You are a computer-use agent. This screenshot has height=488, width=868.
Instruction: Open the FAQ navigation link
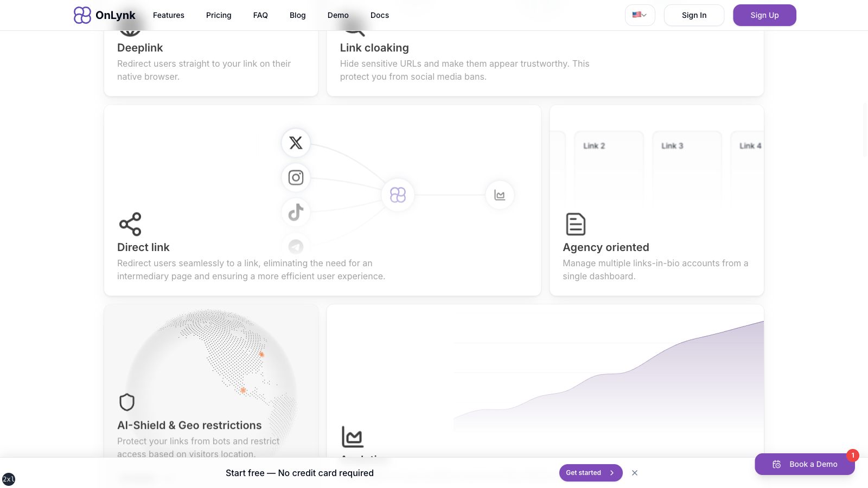[x=260, y=15]
